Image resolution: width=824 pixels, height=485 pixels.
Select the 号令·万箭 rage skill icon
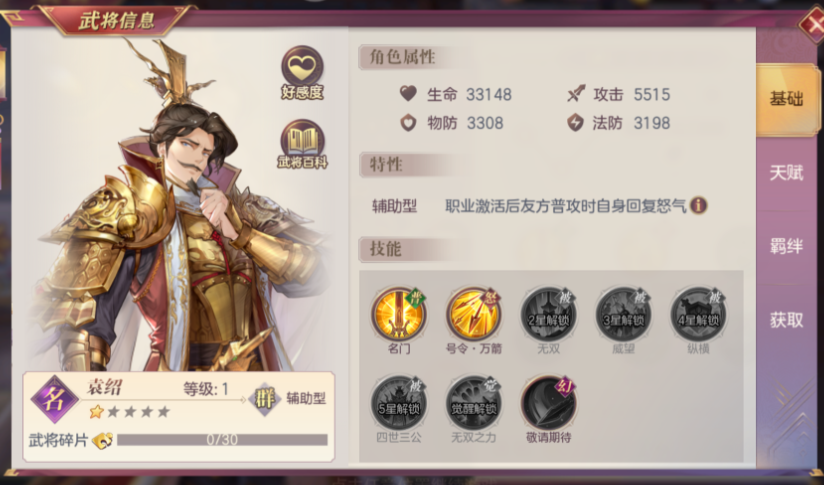click(473, 315)
